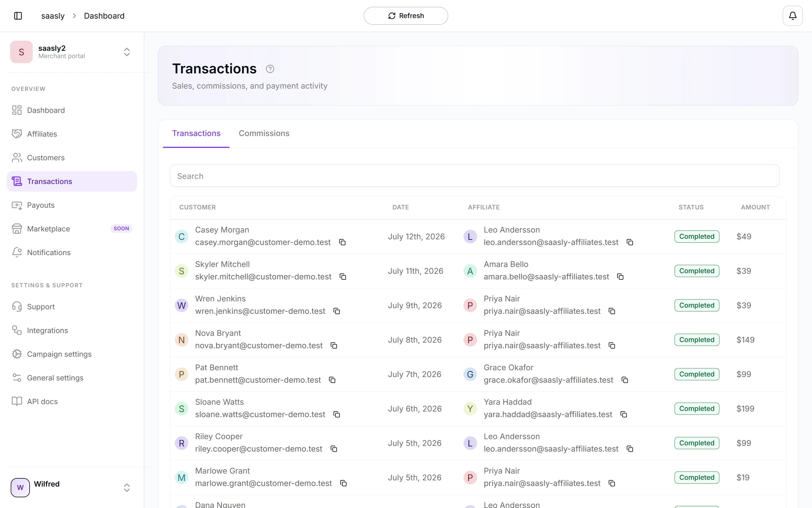
Task: Open Campaign settings
Action: click(72, 354)
